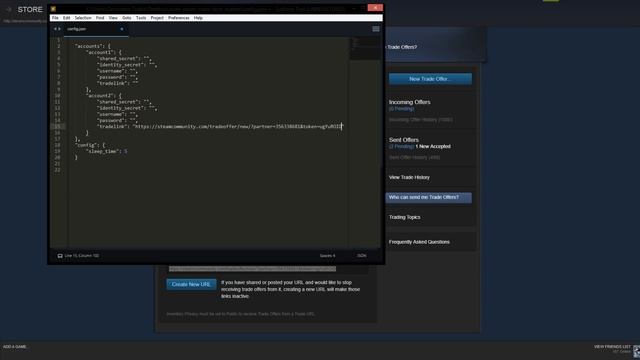The height and width of the screenshot is (360, 640).
Task: Open the Spaces: 4 indentation selector
Action: point(327,256)
